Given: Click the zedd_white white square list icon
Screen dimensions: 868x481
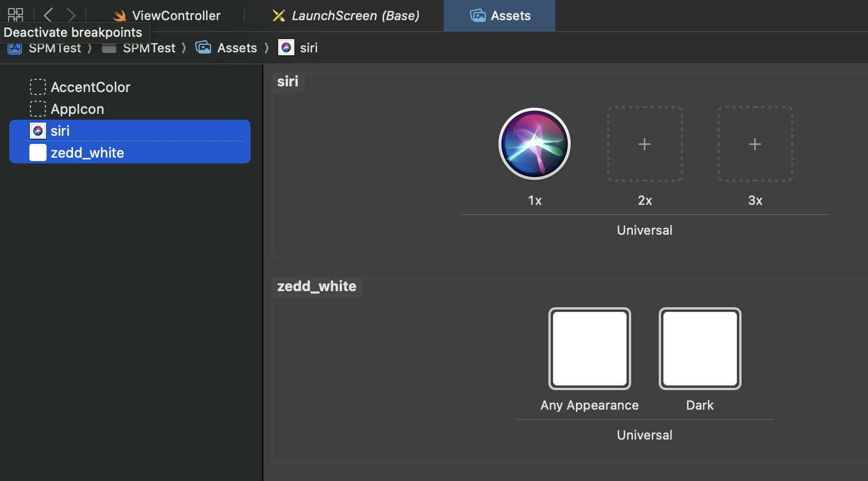Looking at the screenshot, I should (38, 152).
